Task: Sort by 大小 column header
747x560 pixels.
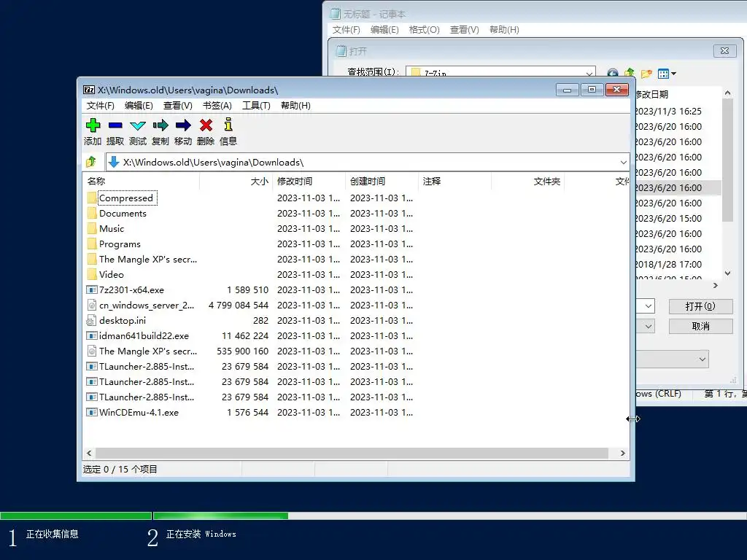Action: click(236, 181)
